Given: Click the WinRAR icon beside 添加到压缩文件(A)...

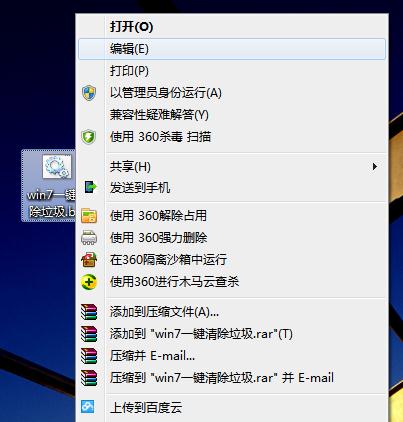Looking at the screenshot, I should click(89, 312).
